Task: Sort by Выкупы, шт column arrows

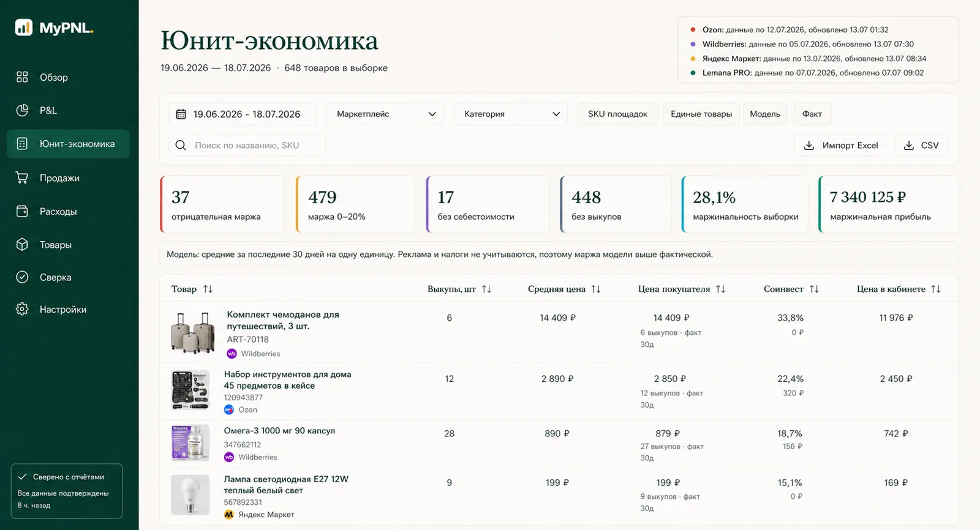Action: 486,289
